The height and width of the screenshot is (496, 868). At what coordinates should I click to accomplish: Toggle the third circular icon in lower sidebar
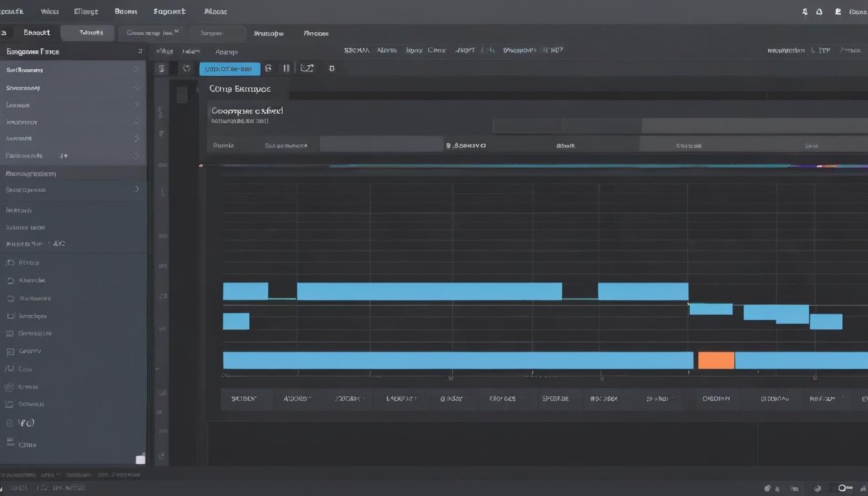10,298
